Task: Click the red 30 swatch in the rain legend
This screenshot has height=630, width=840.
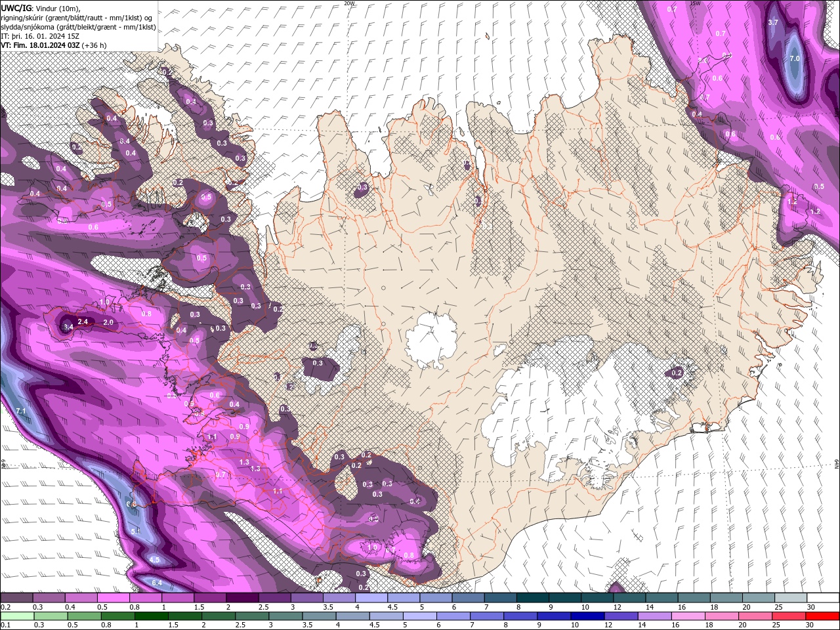Action: pyautogui.click(x=823, y=616)
